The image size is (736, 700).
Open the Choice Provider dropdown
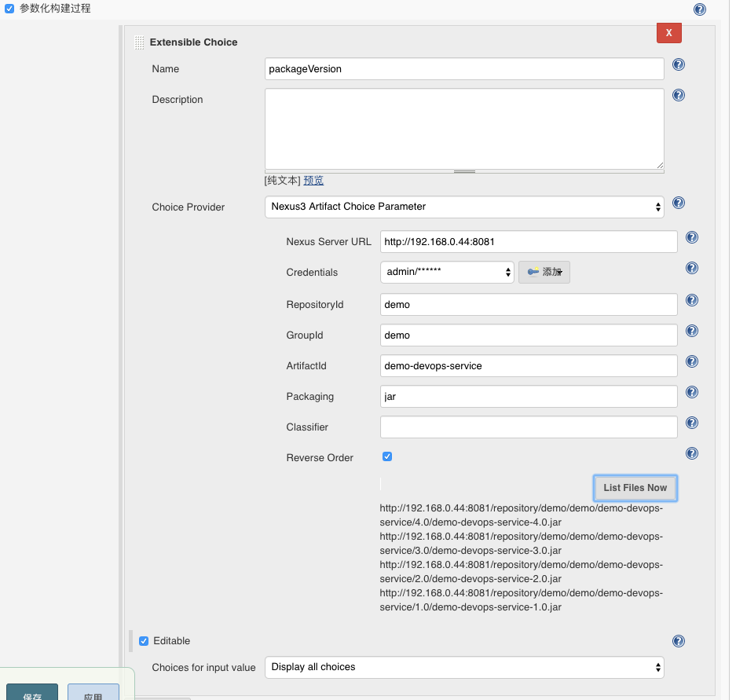(464, 207)
